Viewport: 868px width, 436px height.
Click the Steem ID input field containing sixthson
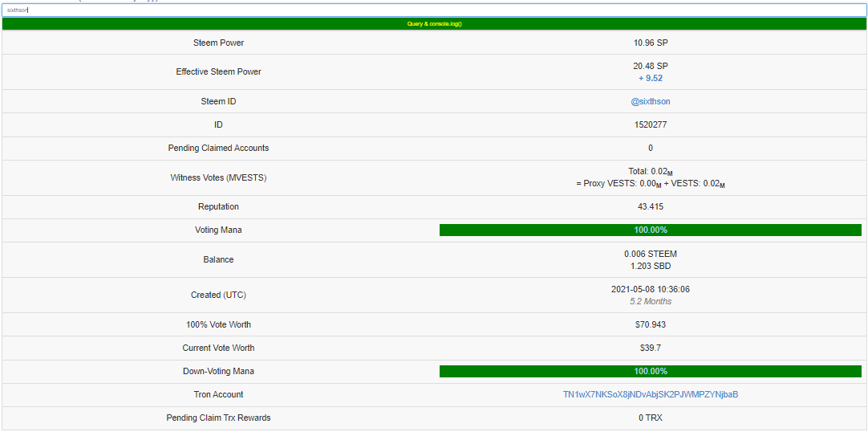(434, 10)
